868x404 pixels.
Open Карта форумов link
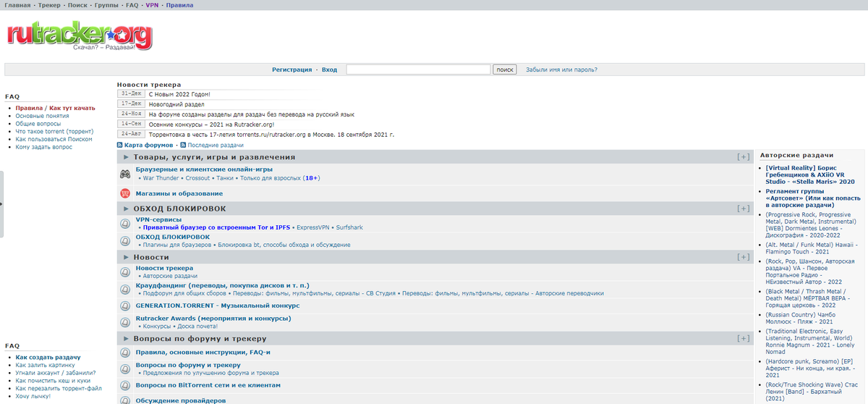click(149, 145)
